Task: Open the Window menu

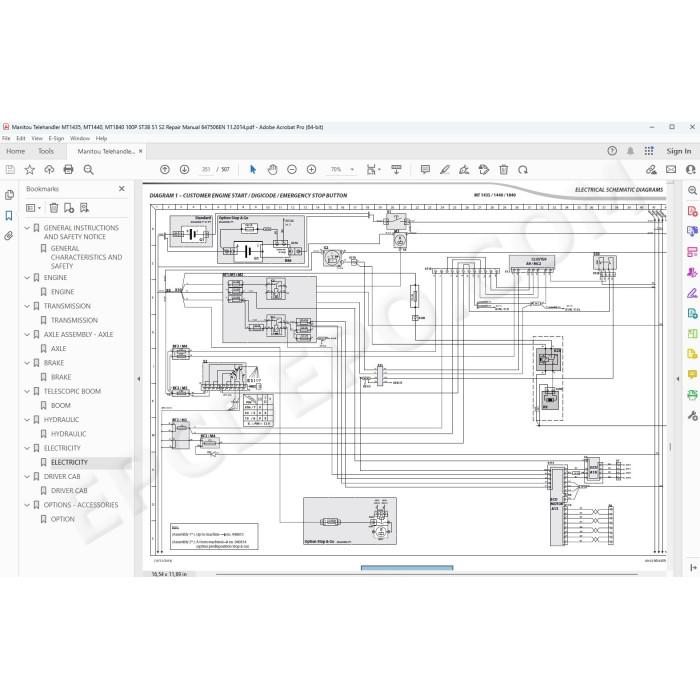Action: (x=80, y=138)
